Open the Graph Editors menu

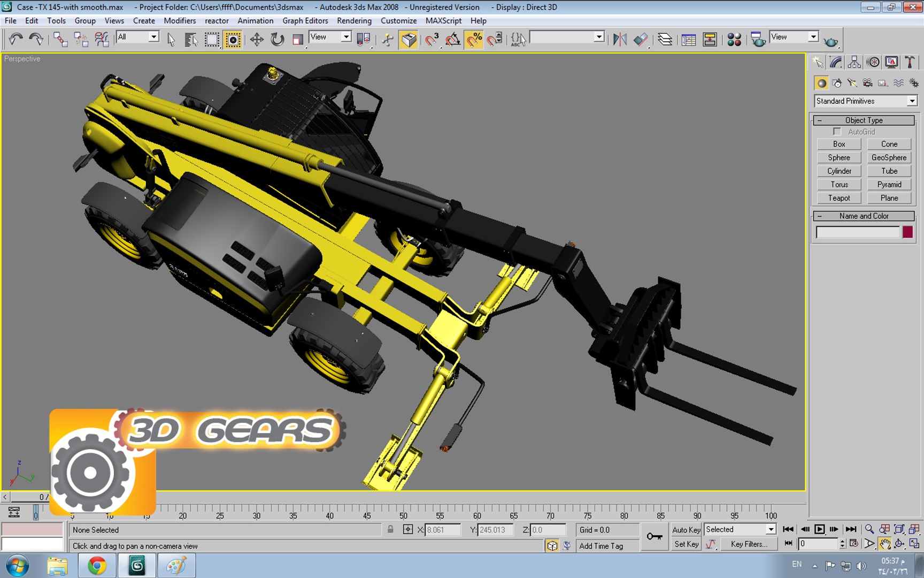305,21
